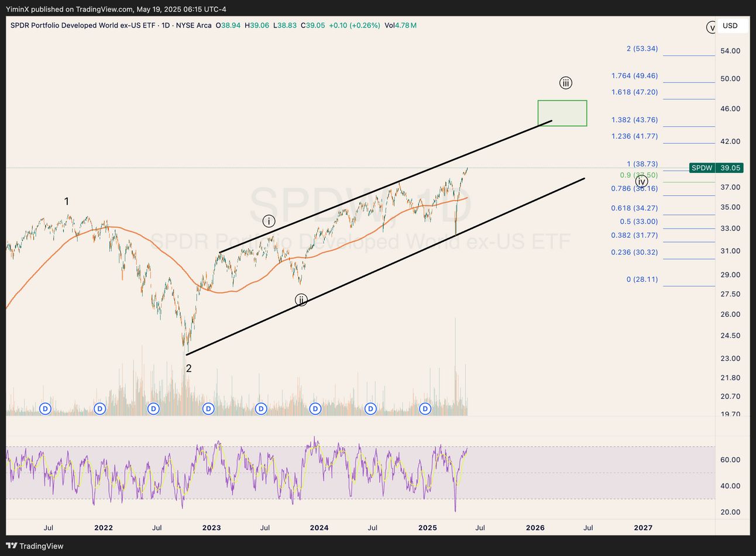Click 40.00 on the RSI scale
The width and height of the screenshot is (756, 556).
[x=730, y=486]
